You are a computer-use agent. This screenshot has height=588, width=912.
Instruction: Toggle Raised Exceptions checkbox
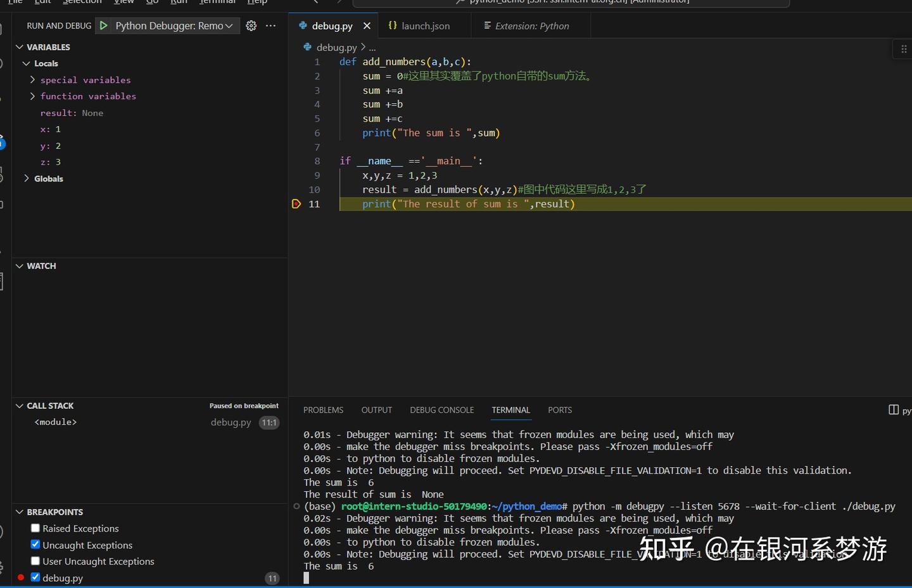tap(35, 528)
